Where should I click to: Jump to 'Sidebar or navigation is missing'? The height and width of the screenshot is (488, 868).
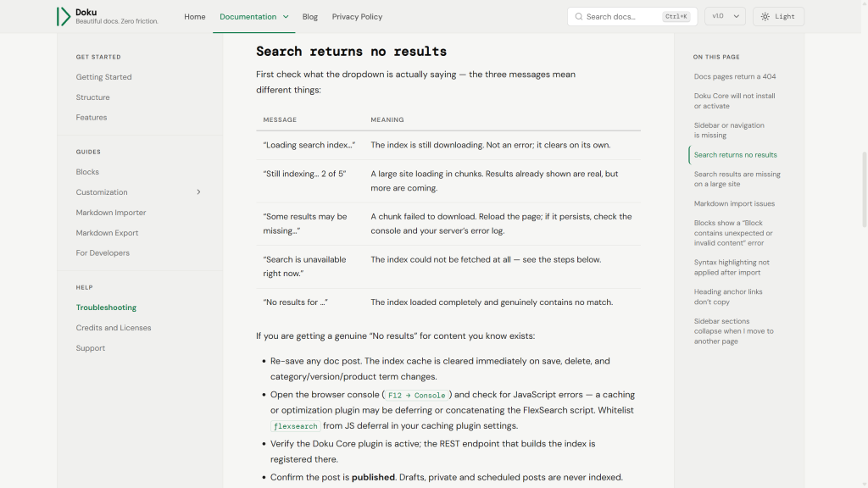click(728, 130)
